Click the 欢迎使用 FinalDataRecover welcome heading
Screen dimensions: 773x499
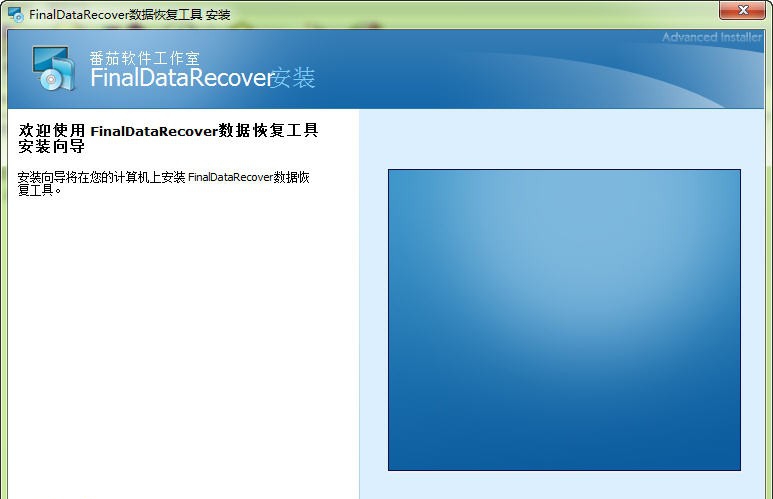pyautogui.click(x=168, y=138)
